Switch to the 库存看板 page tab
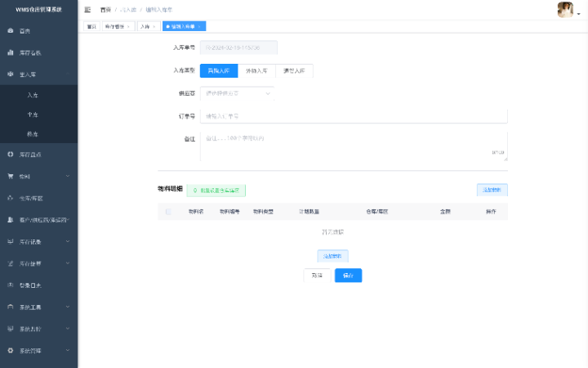 click(x=118, y=26)
